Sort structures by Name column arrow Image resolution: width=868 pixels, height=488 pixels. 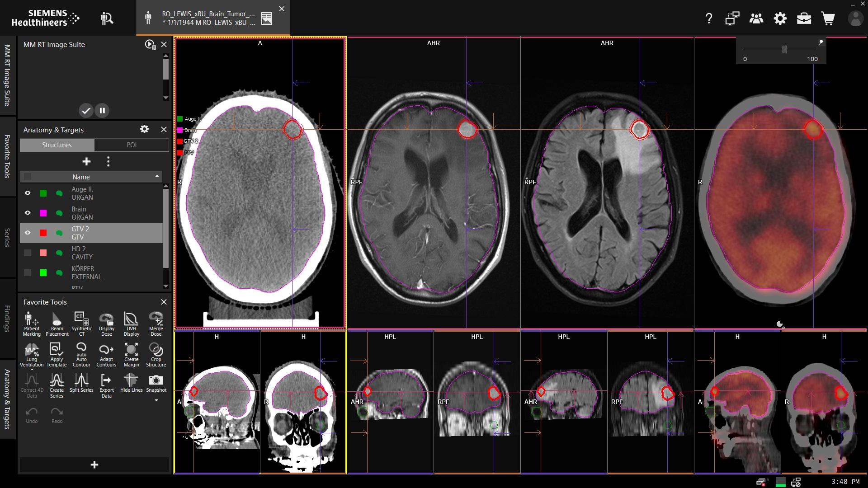(x=157, y=176)
